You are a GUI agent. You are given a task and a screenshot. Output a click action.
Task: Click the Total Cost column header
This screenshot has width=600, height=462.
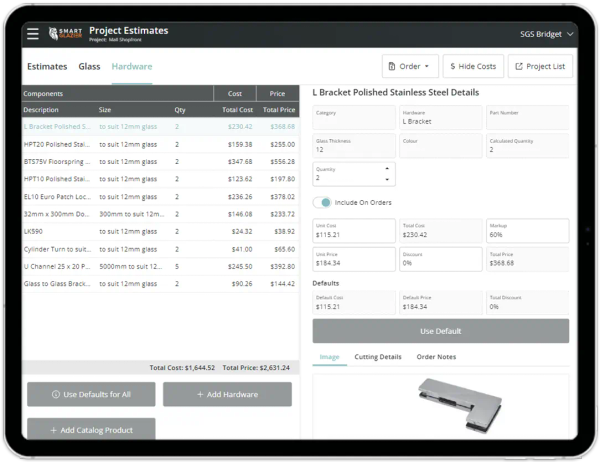point(237,110)
